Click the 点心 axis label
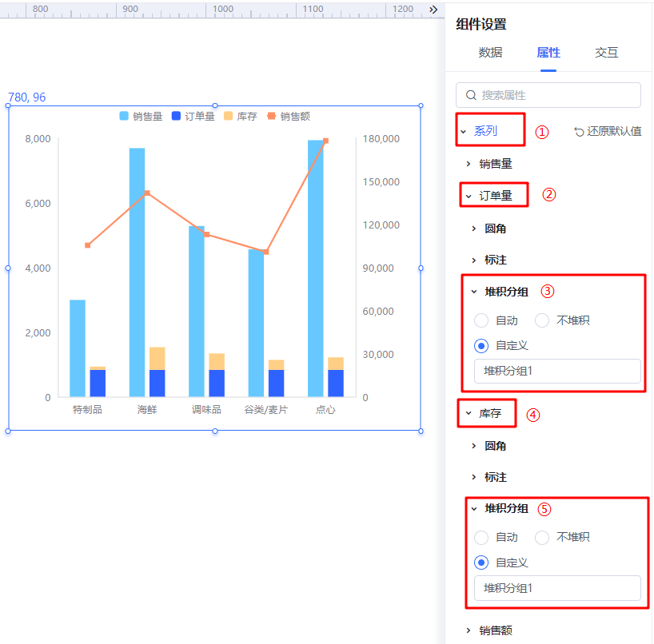 coord(325,410)
